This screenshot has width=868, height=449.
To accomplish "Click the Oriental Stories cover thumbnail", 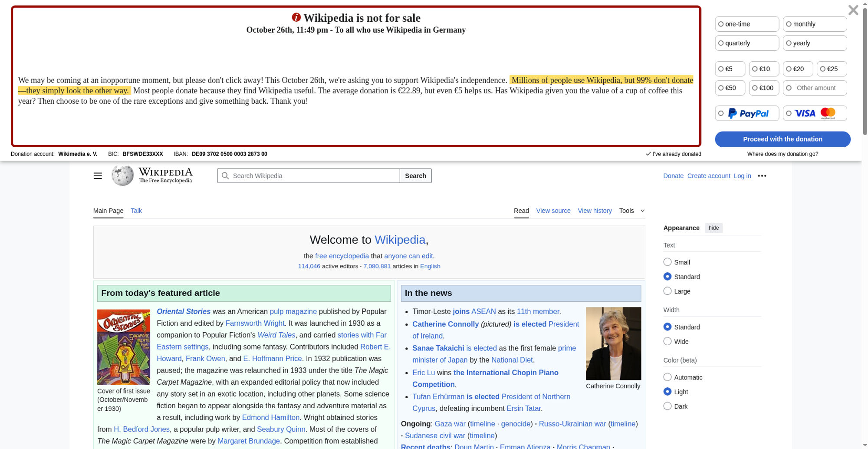I will (x=124, y=347).
